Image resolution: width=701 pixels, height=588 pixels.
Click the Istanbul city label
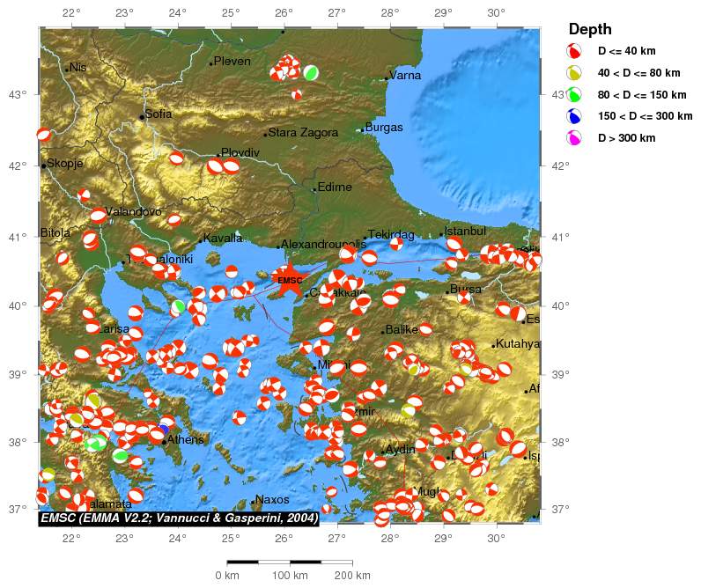[465, 232]
